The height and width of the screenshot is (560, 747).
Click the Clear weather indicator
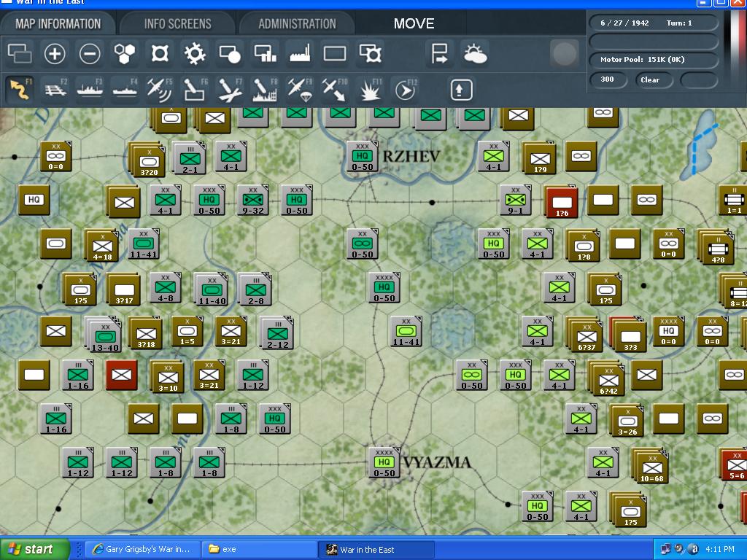[x=653, y=79]
